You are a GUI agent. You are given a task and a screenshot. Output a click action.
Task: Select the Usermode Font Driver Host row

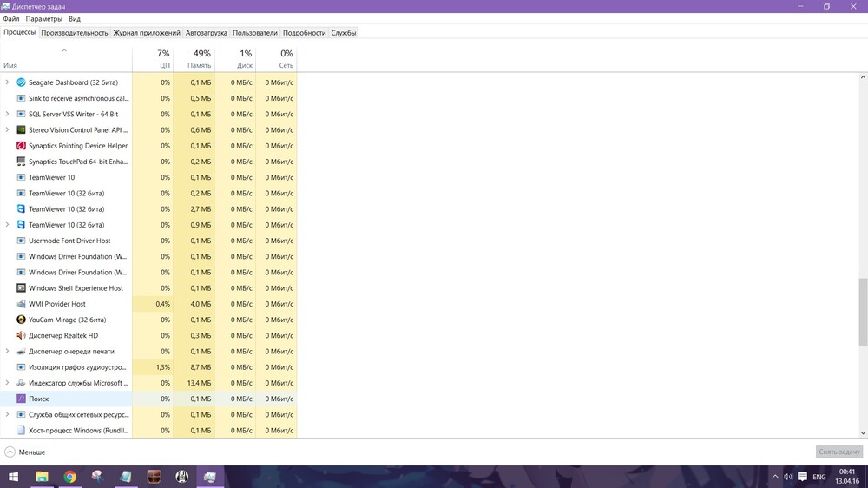[x=148, y=241]
